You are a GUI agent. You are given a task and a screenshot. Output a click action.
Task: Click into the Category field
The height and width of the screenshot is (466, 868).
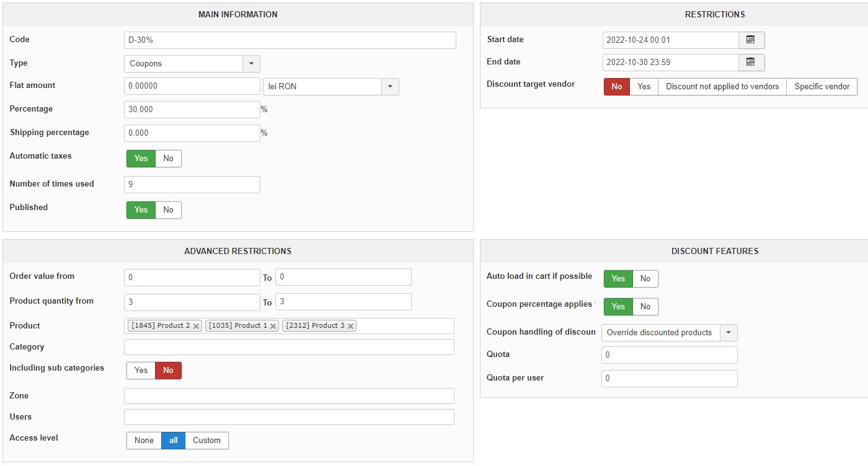pyautogui.click(x=289, y=347)
